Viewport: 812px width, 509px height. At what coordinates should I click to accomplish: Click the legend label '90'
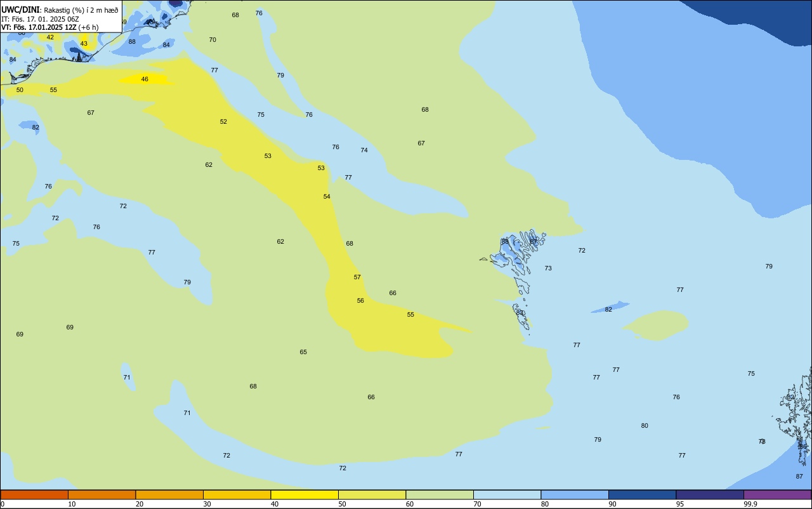(612, 504)
